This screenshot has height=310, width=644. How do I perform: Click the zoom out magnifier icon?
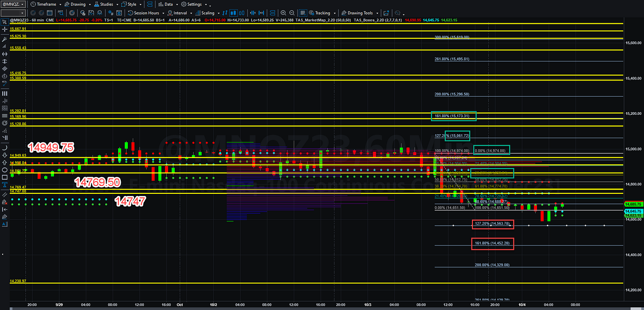point(292,13)
